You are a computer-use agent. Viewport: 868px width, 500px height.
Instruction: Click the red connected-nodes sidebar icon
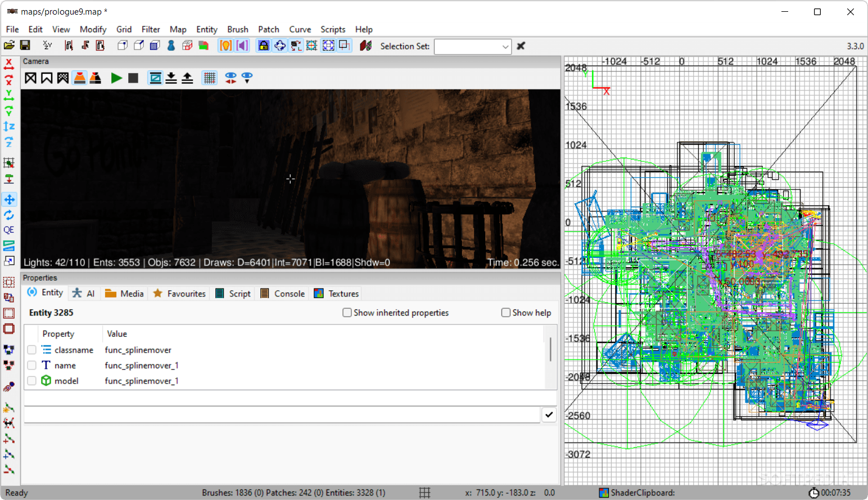(9, 366)
